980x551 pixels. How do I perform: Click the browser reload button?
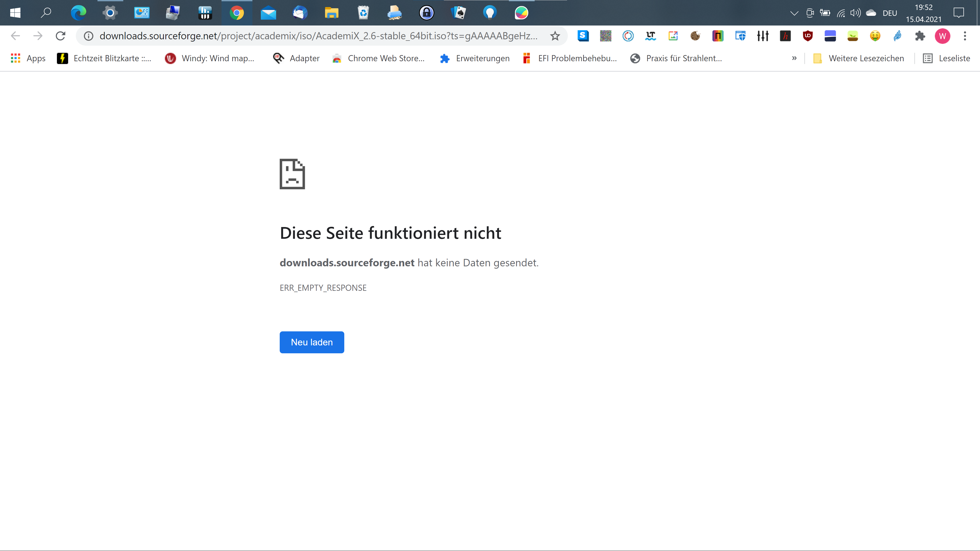[60, 36]
